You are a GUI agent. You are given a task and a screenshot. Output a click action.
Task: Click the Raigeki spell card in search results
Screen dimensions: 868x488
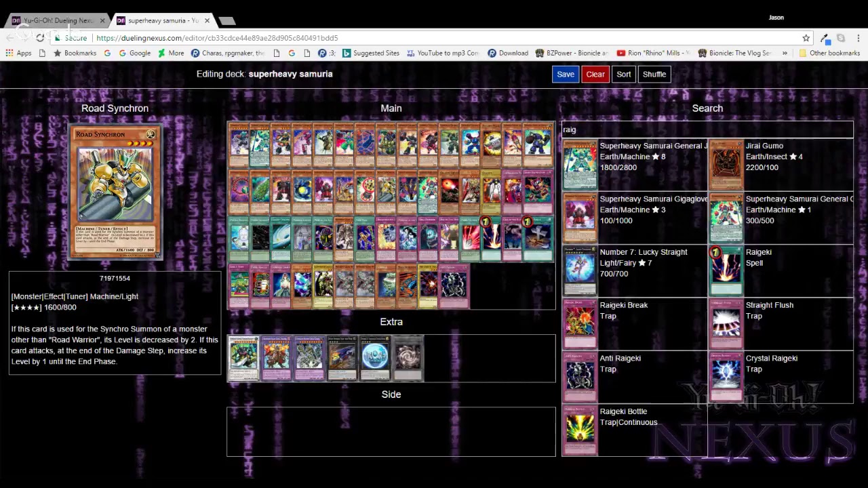point(726,271)
